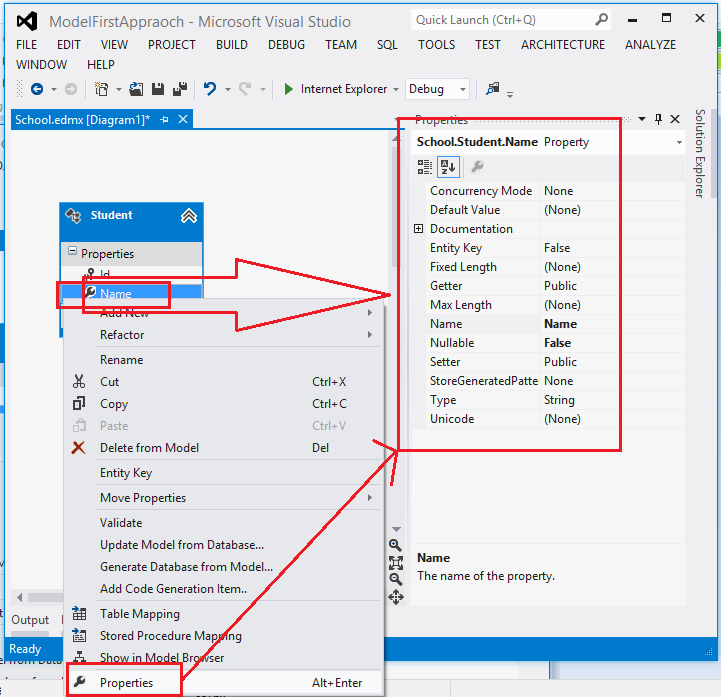The image size is (721, 697).
Task: Open Properties panel window position dropdown
Action: tap(642, 119)
